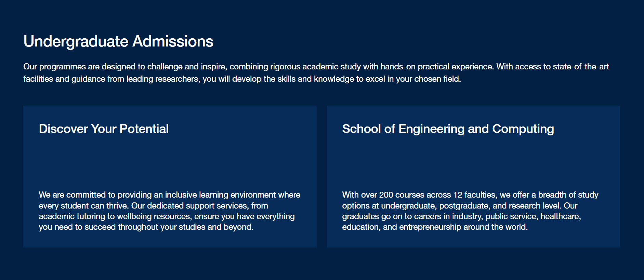
Task: Click the words "inclusive learning environment"
Action: click(x=220, y=195)
